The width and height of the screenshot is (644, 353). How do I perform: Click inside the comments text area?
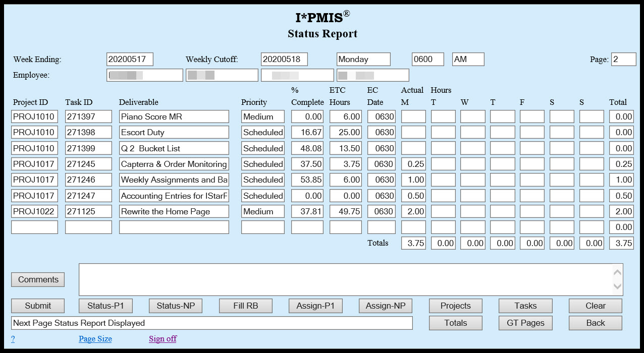(348, 279)
